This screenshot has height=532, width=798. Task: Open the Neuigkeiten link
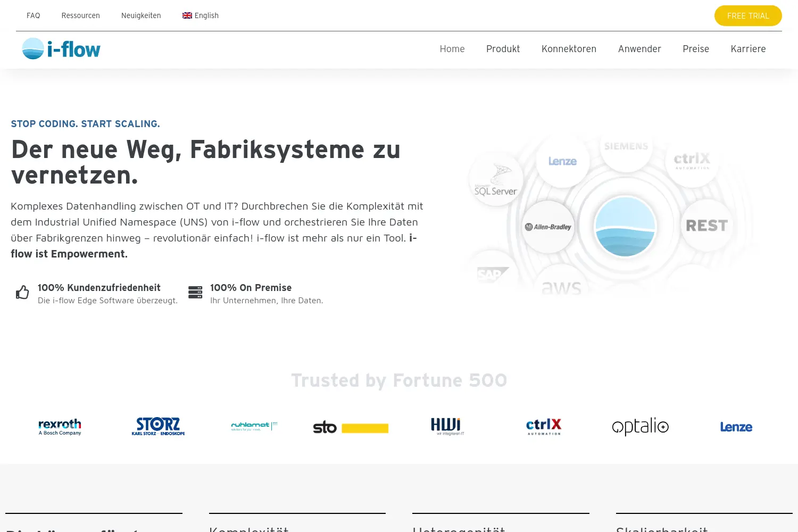click(x=141, y=15)
